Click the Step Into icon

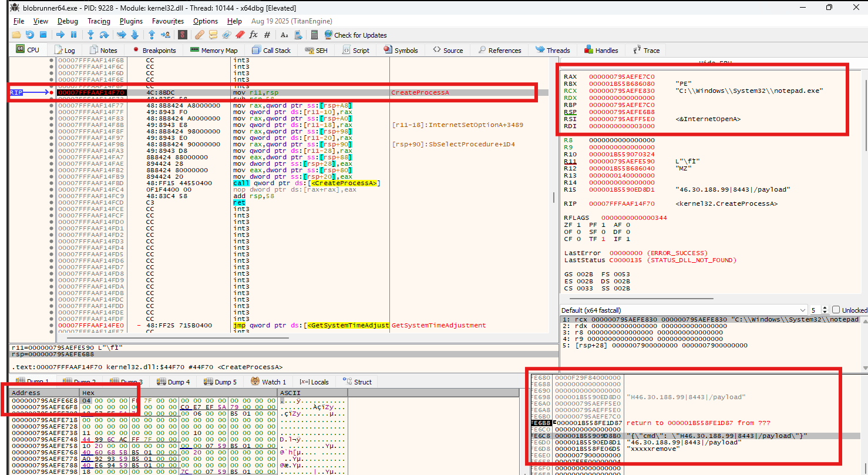(90, 35)
